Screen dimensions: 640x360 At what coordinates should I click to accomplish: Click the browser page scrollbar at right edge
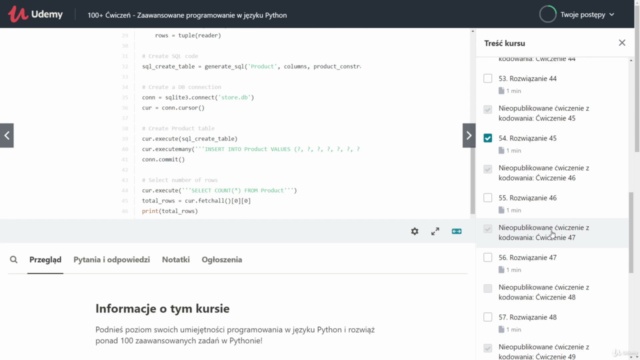637,78
